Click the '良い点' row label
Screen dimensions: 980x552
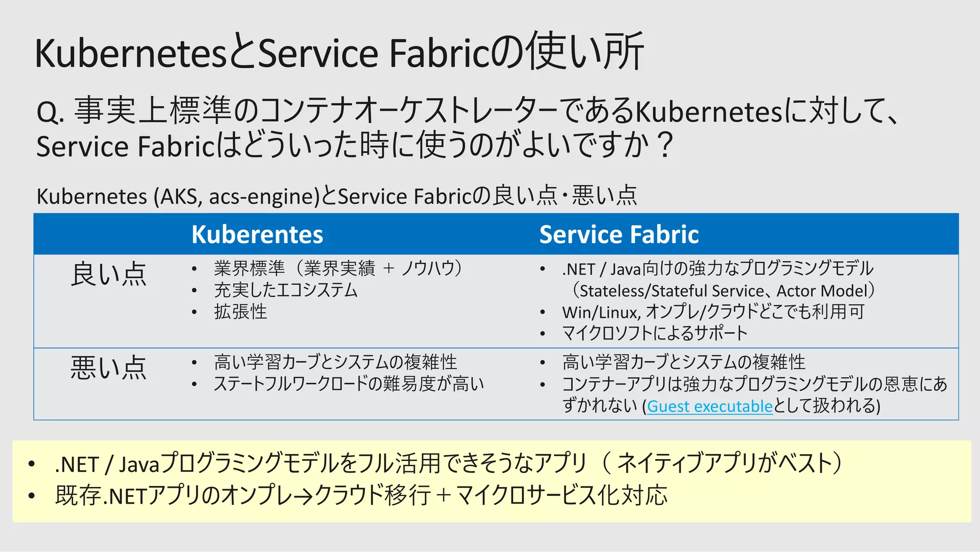click(x=109, y=274)
